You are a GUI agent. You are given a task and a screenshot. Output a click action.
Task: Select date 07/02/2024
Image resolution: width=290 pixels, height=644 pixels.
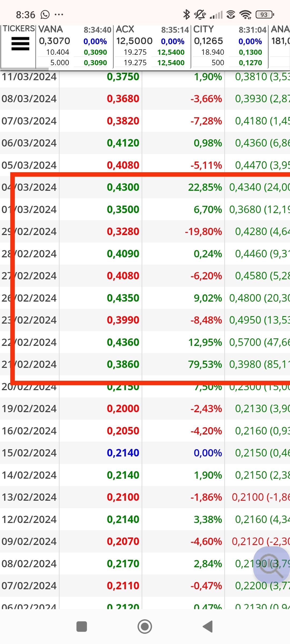29,586
